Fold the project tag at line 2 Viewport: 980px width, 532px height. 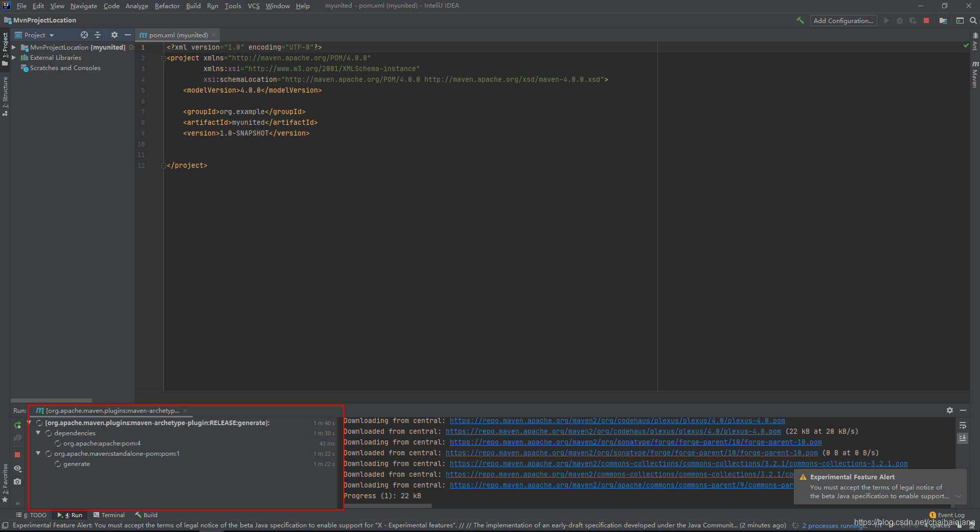[x=164, y=58]
